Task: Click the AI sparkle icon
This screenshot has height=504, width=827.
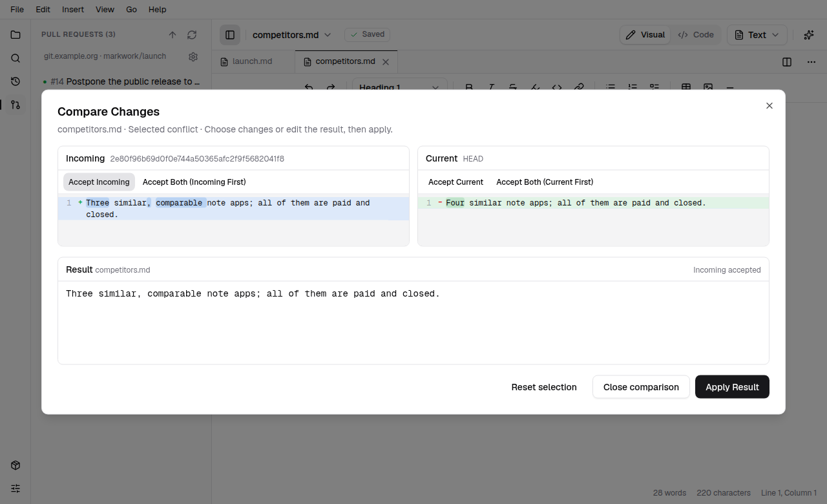Action: click(808, 35)
